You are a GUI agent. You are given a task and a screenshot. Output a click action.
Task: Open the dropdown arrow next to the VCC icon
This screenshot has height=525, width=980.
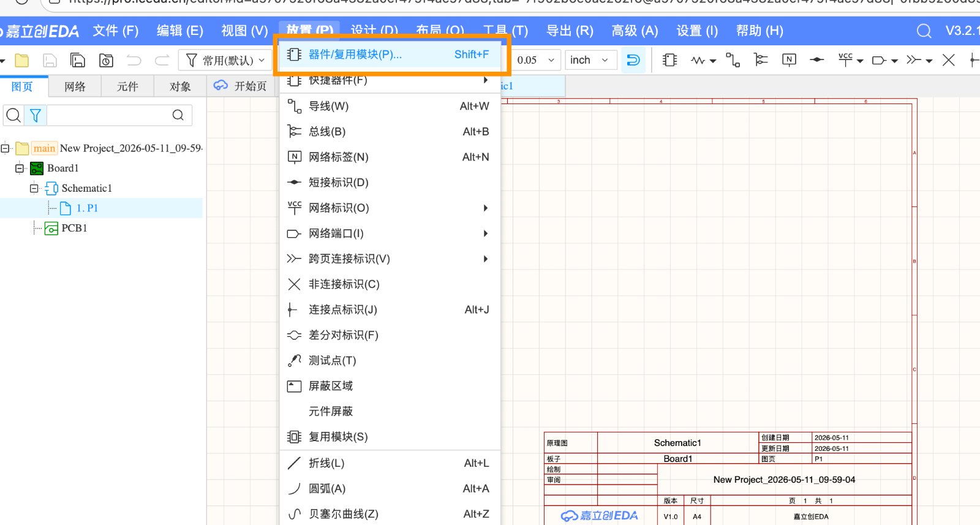tap(860, 61)
